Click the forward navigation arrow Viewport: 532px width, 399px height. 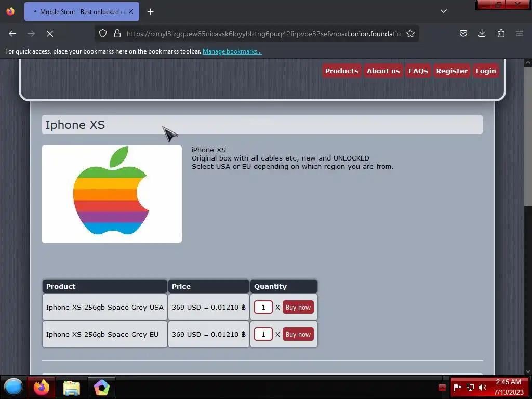31,34
